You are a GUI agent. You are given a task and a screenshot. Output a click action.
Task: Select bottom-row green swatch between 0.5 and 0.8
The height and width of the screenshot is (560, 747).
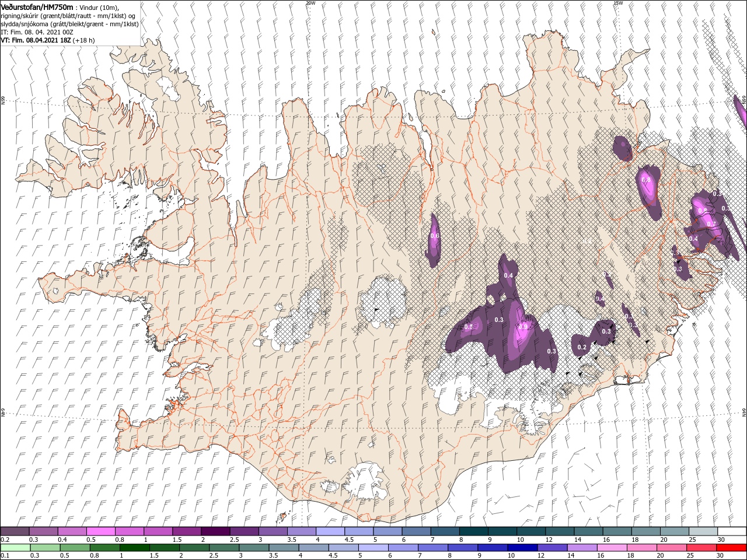pyautogui.click(x=75, y=548)
